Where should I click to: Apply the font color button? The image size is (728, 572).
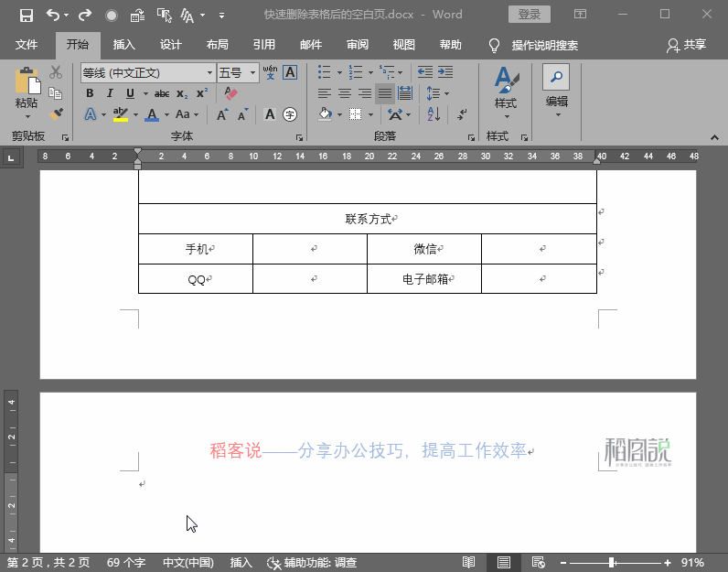click(x=152, y=114)
